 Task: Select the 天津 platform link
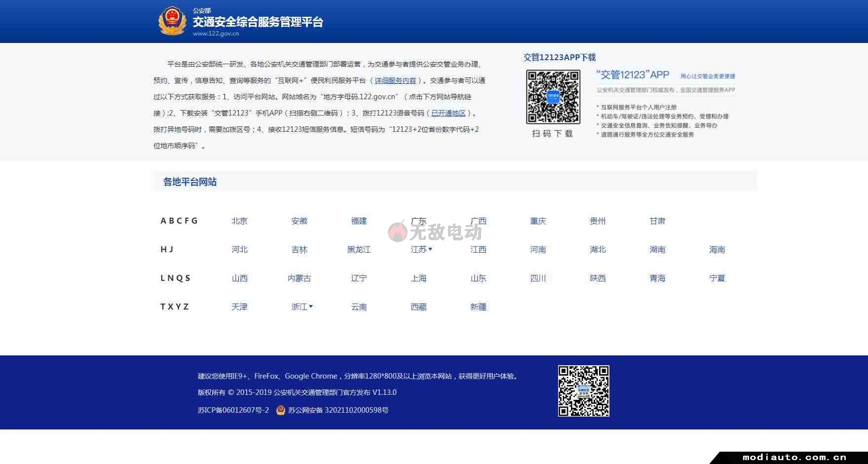239,307
